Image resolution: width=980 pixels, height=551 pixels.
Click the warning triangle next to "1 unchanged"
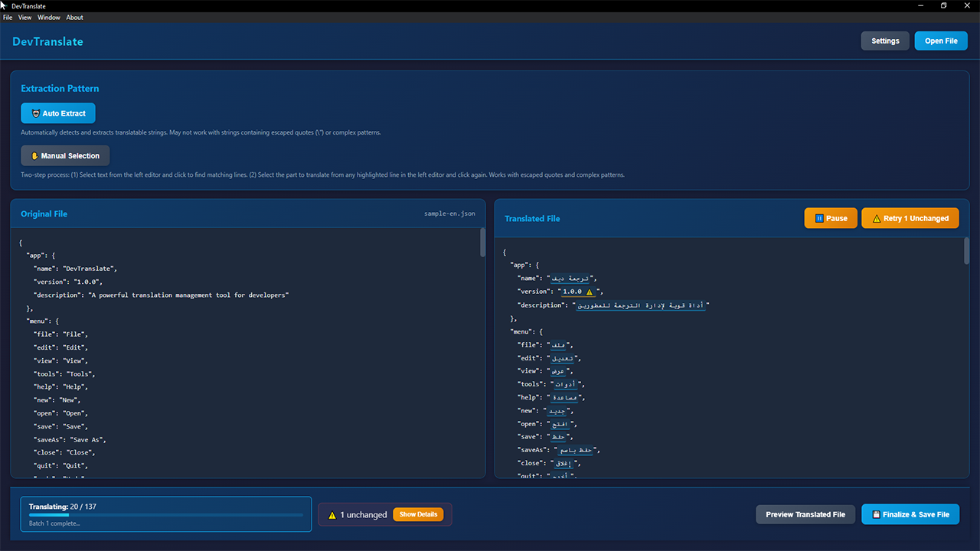[332, 515]
